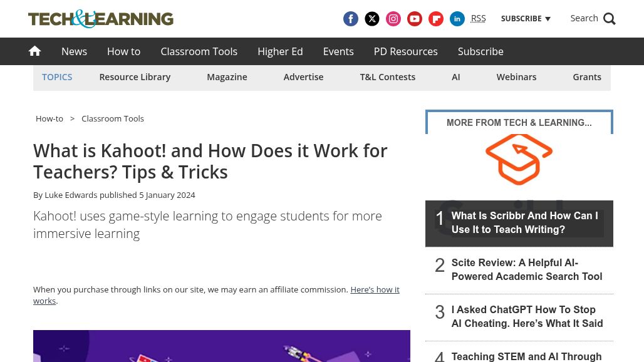Screen dimensions: 644x362
Task: Open the RSS feed link
Action: coord(478,18)
